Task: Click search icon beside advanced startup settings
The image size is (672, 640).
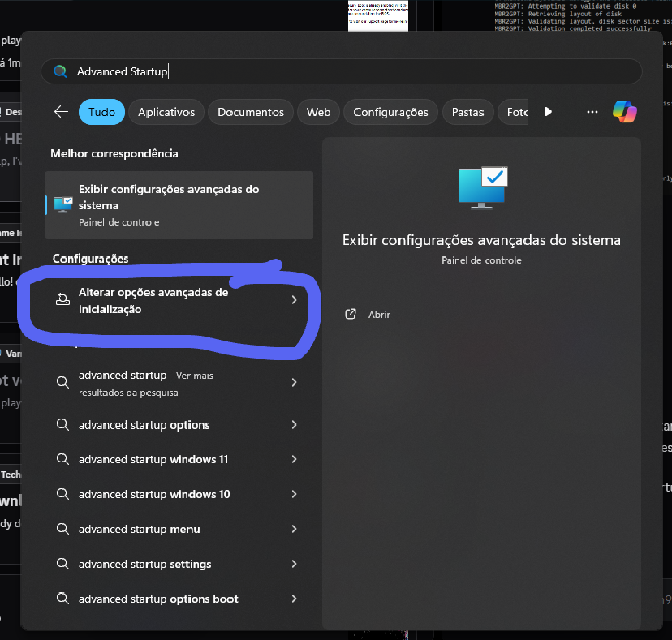Action: [x=62, y=564]
